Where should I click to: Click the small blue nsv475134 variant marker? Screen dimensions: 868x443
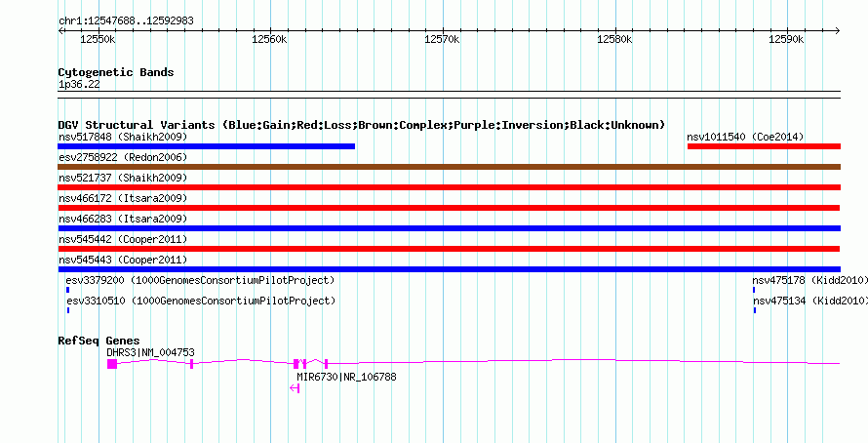(x=755, y=310)
